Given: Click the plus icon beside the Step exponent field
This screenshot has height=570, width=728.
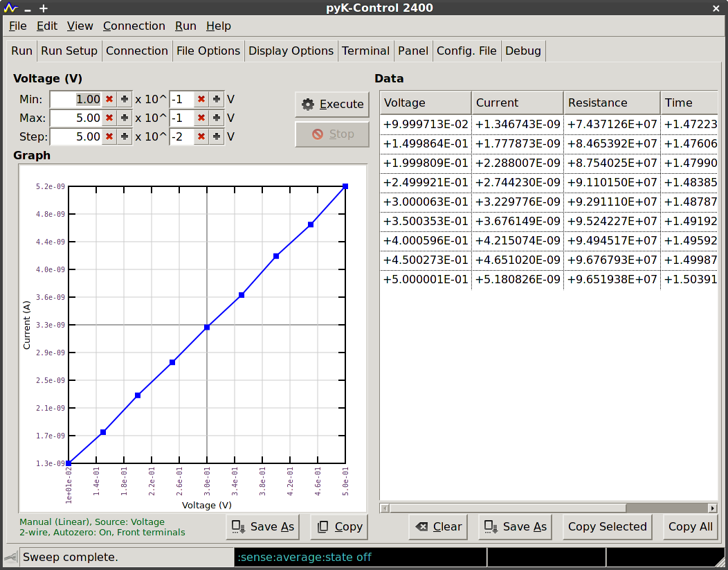Looking at the screenshot, I should [217, 136].
